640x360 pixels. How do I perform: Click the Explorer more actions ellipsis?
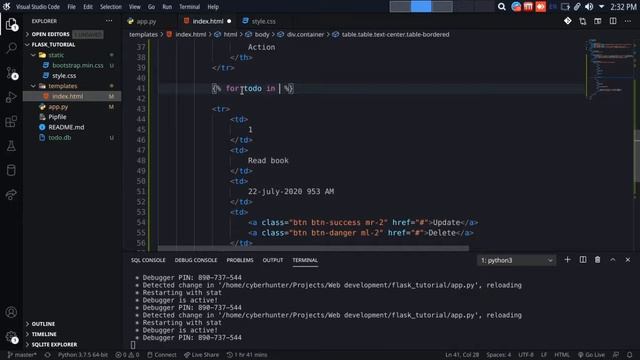click(x=109, y=21)
